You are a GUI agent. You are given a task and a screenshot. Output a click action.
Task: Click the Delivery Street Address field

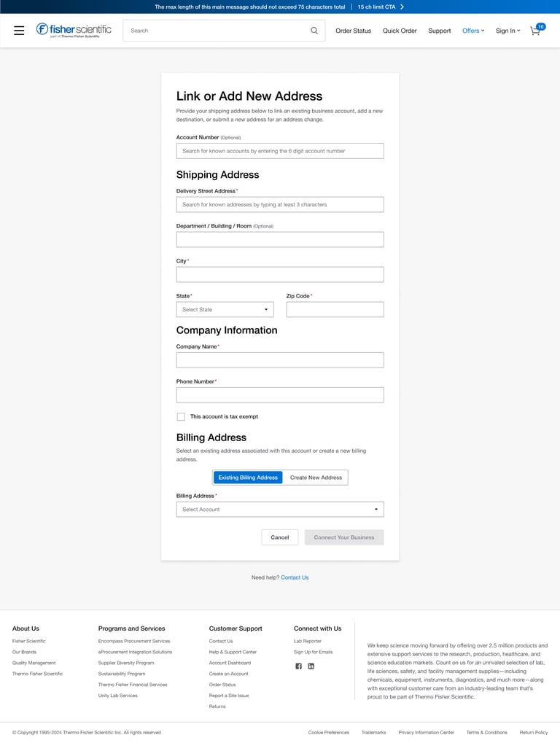pyautogui.click(x=280, y=205)
